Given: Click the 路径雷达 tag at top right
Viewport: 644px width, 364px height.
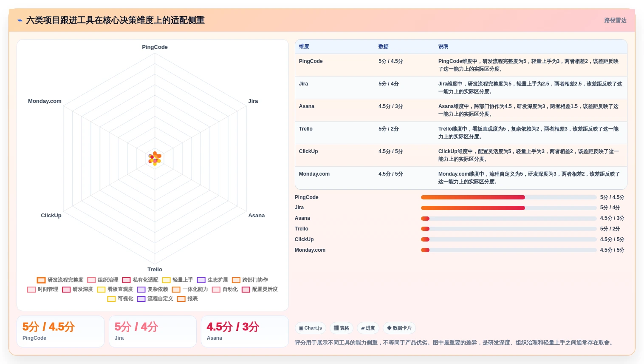Looking at the screenshot, I should [615, 20].
